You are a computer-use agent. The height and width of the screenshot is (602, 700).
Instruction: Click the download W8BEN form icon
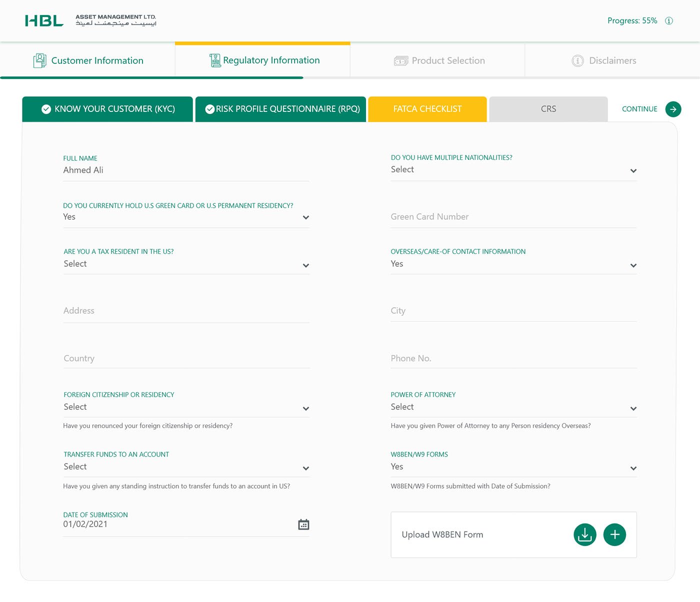point(585,535)
